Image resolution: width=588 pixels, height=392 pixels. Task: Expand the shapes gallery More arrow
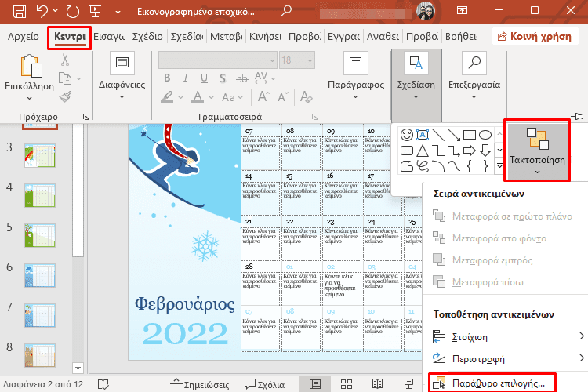coord(499,165)
